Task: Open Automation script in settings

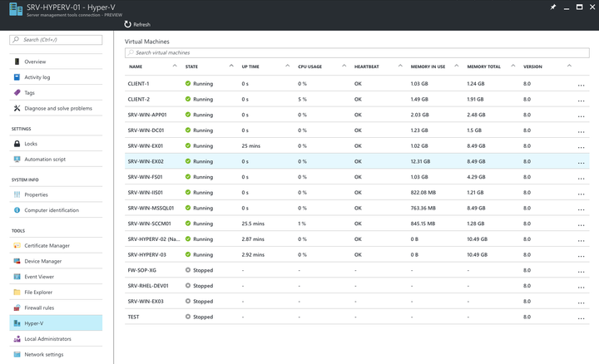Action: pyautogui.click(x=56, y=159)
